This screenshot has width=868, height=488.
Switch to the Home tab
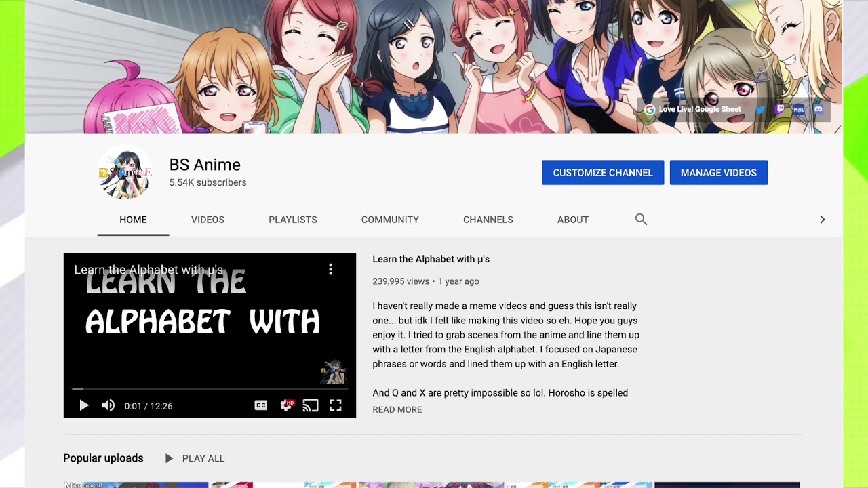(x=133, y=220)
